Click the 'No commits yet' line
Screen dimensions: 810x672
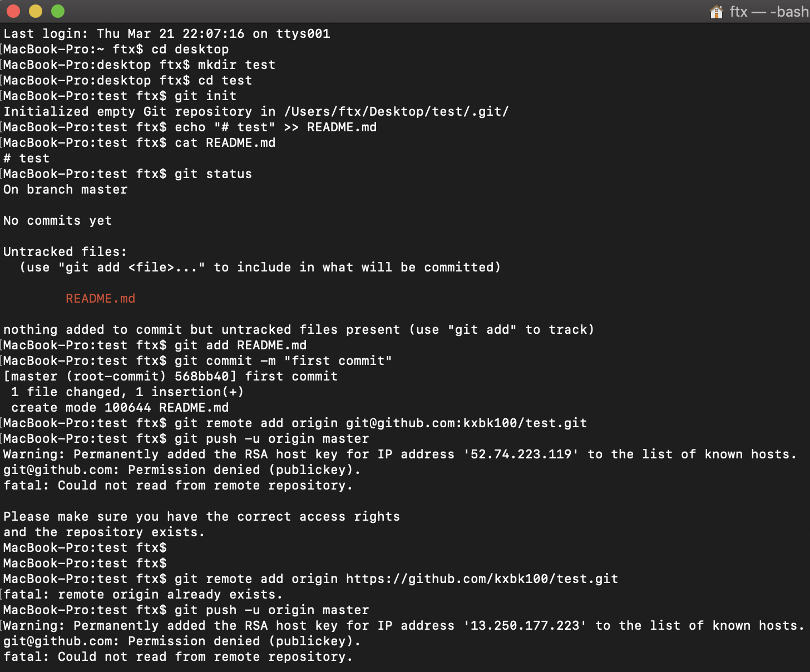coord(57,221)
